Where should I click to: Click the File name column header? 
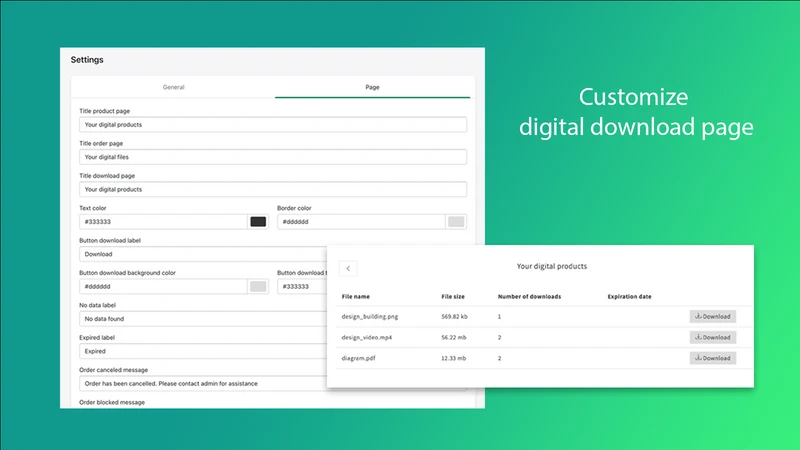(x=356, y=296)
